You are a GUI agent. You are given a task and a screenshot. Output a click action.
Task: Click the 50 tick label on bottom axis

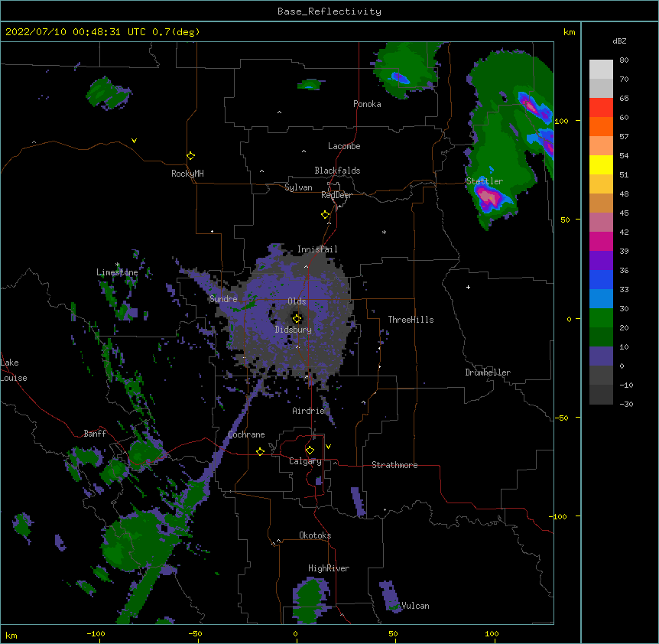(393, 633)
